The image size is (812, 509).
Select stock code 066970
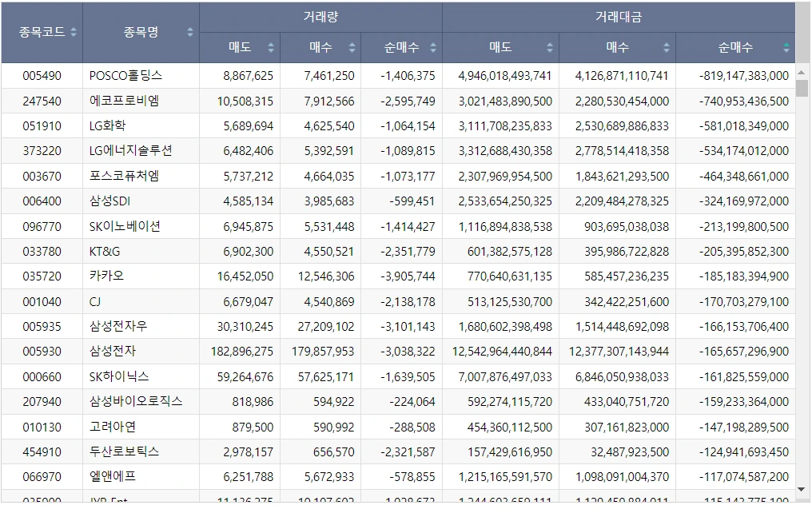click(42, 476)
